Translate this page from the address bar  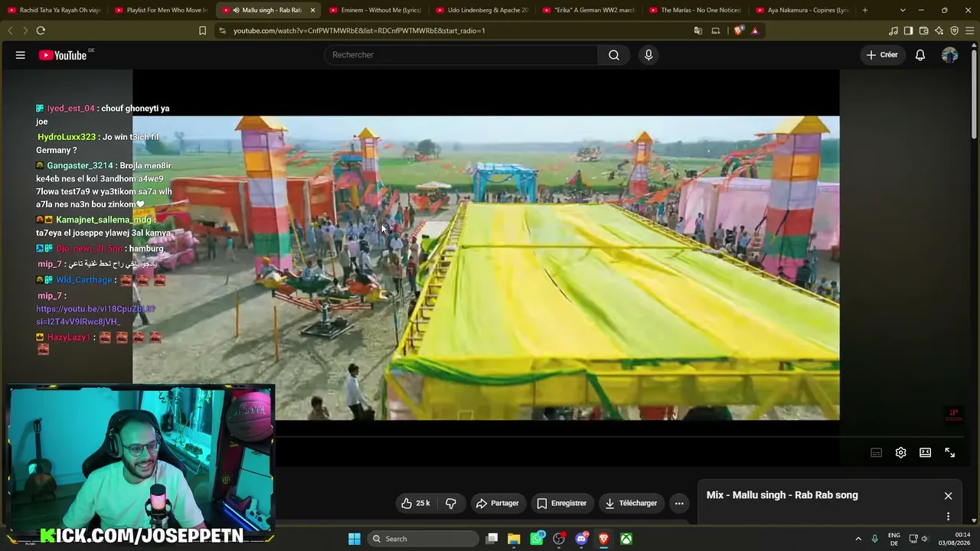[x=697, y=31]
